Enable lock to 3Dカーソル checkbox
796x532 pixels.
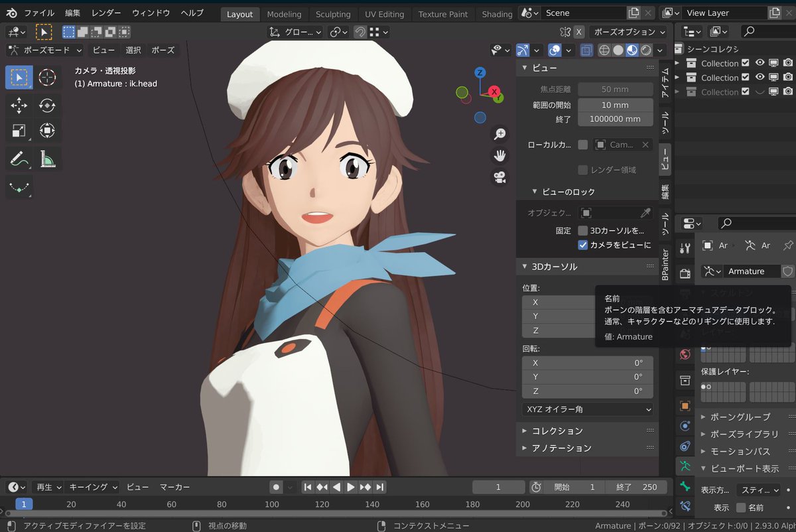[x=582, y=230]
